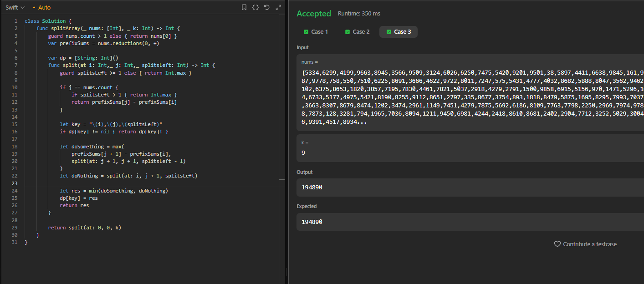Click the bookmark icon in editor toolbar
Viewport: 644px width, 284px height.
244,7
